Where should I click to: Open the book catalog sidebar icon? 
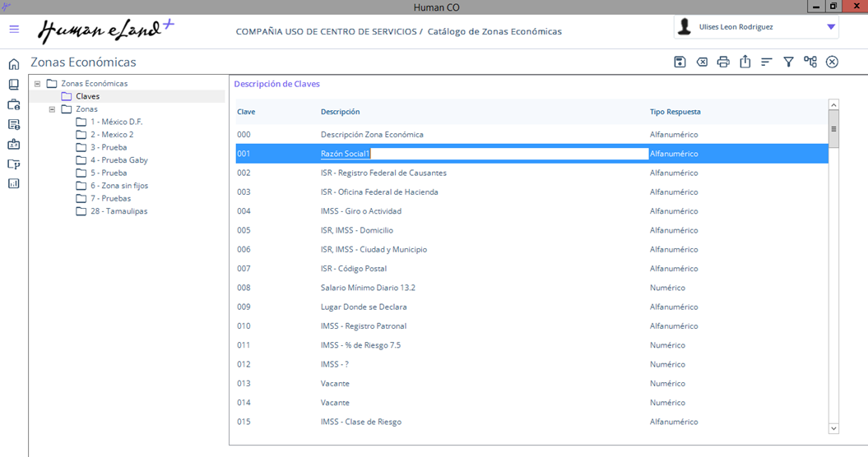[x=13, y=85]
